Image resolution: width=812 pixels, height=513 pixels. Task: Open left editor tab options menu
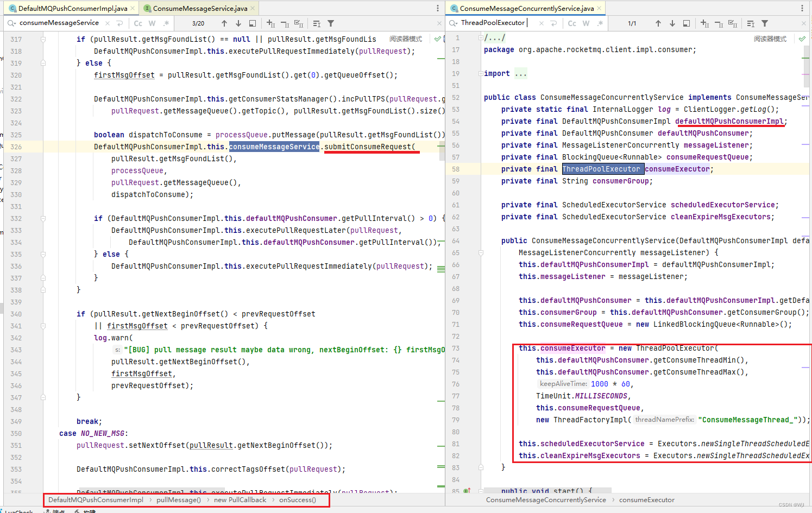(438, 8)
